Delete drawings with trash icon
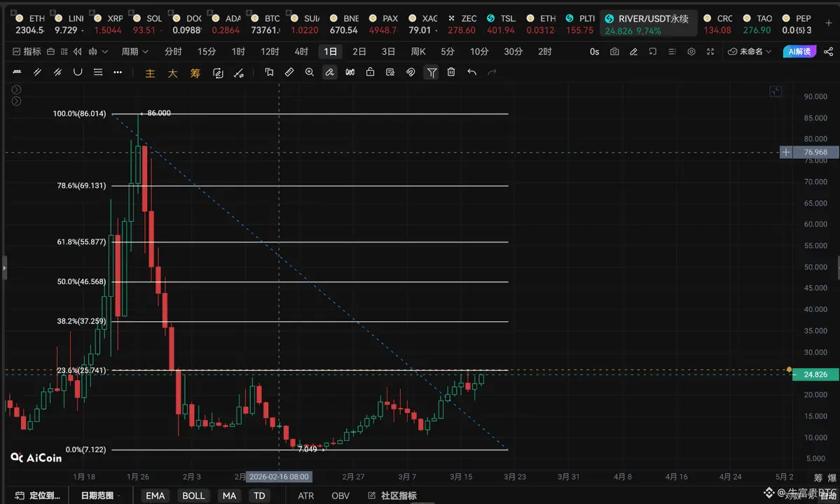Viewport: 840px width, 504px height. (x=451, y=71)
